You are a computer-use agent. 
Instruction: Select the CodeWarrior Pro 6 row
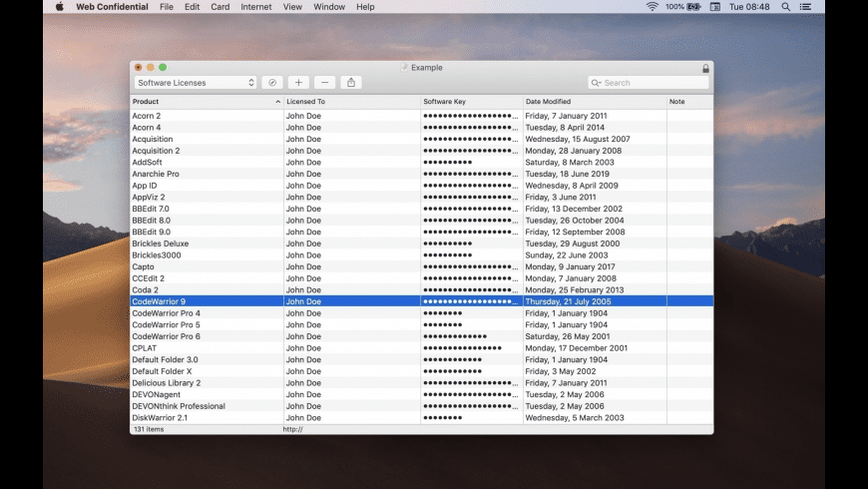(422, 336)
